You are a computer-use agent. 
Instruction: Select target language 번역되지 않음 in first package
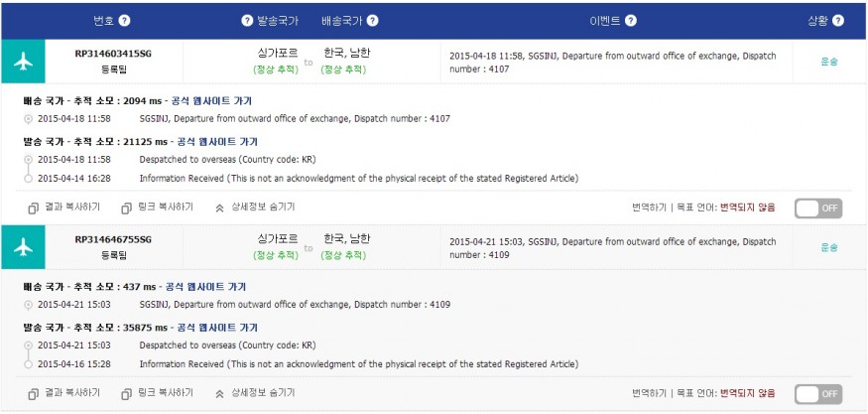747,207
